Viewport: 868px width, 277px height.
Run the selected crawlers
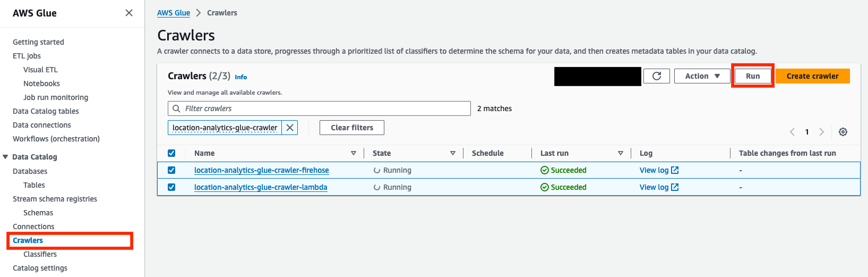(x=753, y=76)
